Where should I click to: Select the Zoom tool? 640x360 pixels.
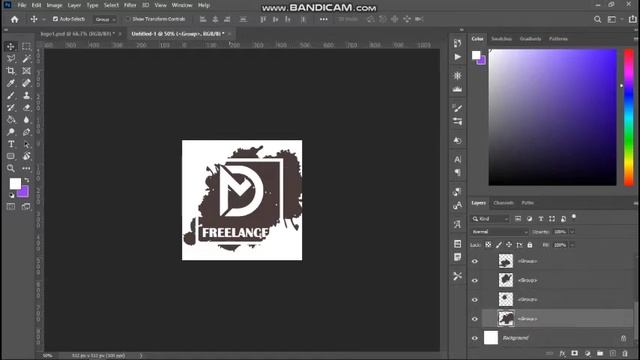(11, 168)
